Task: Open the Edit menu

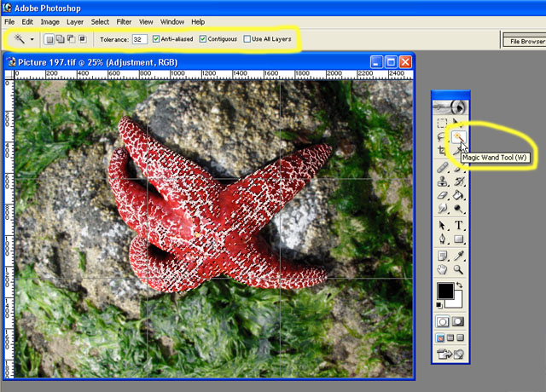Action: (27, 22)
